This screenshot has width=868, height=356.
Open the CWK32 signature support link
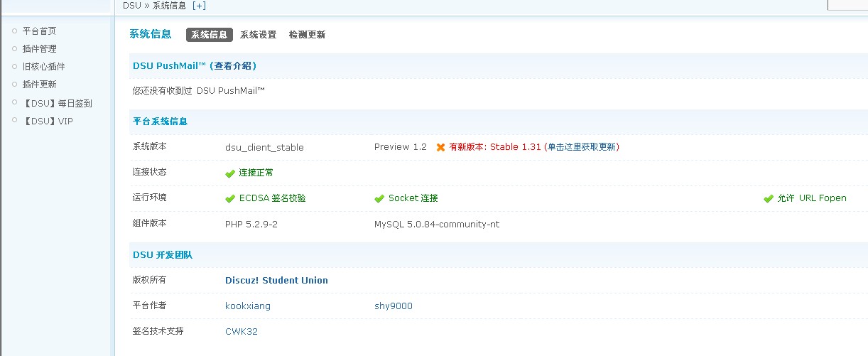tap(241, 332)
